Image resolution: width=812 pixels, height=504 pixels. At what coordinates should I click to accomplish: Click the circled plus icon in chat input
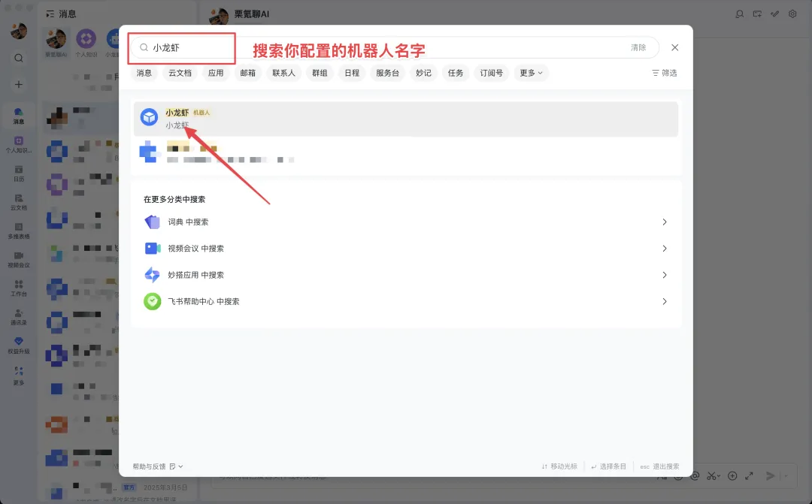coord(732,475)
